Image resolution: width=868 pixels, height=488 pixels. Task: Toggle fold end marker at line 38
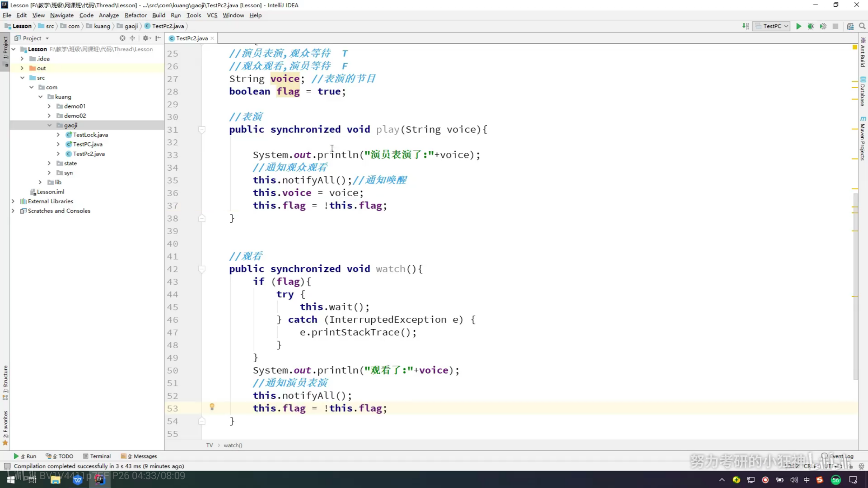coord(202,219)
